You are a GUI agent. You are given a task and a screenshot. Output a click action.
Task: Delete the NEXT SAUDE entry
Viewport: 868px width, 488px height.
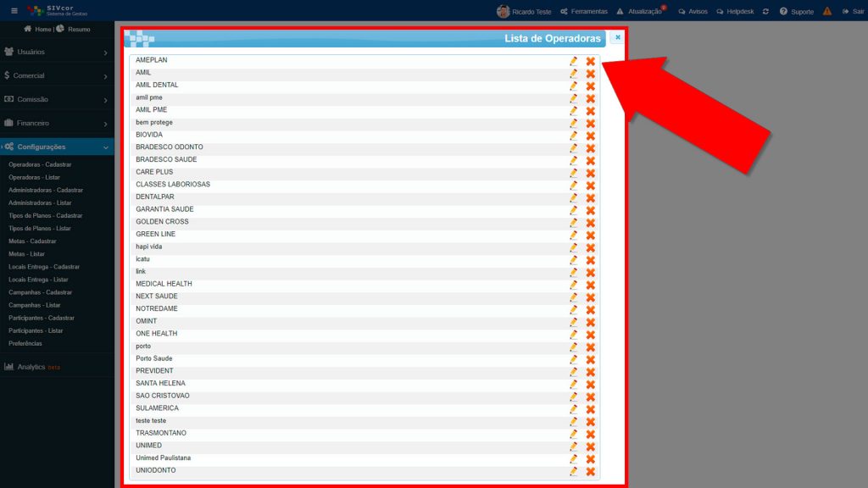[x=591, y=297]
